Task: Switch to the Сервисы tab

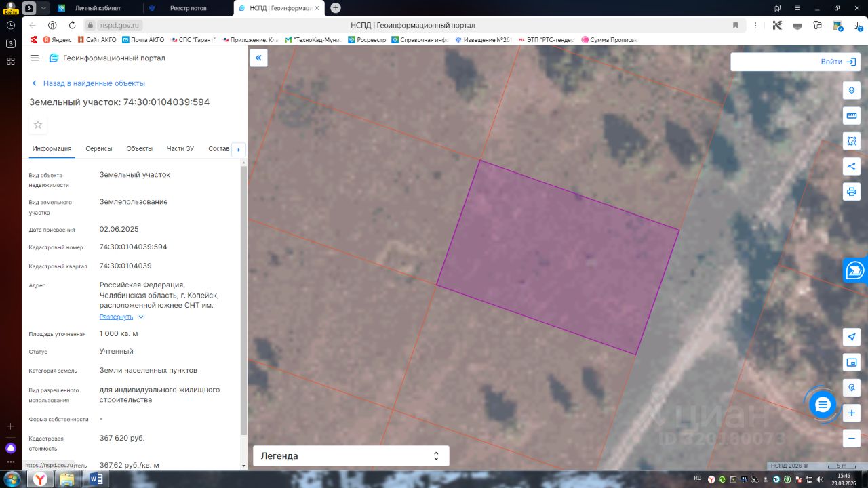Action: [99, 149]
